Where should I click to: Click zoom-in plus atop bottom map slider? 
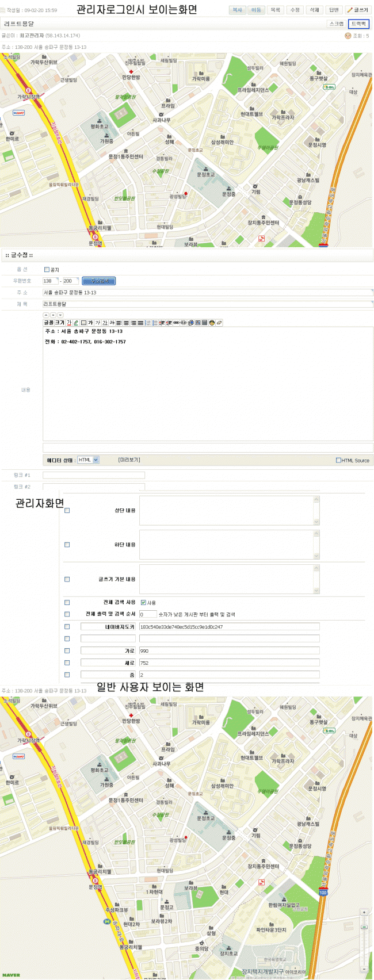coord(364,913)
